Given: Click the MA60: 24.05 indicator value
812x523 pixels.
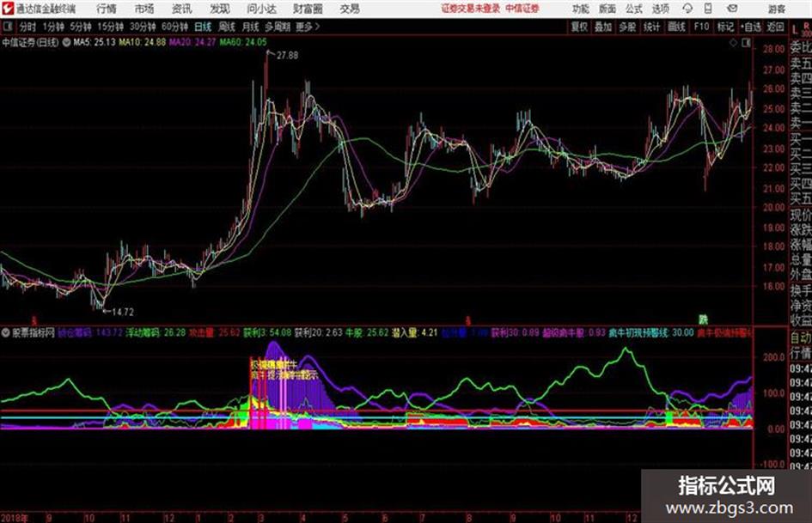Looking at the screenshot, I should point(243,42).
